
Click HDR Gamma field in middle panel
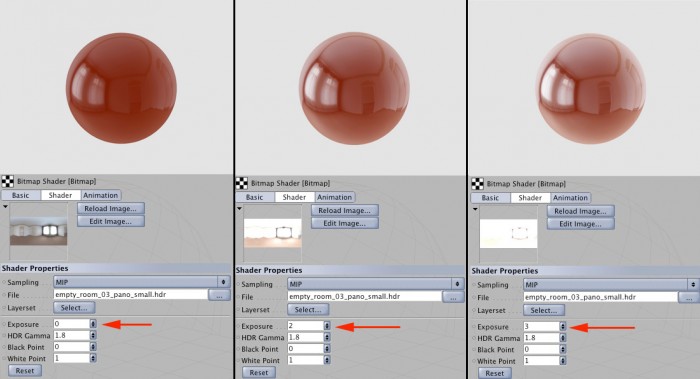pos(305,337)
